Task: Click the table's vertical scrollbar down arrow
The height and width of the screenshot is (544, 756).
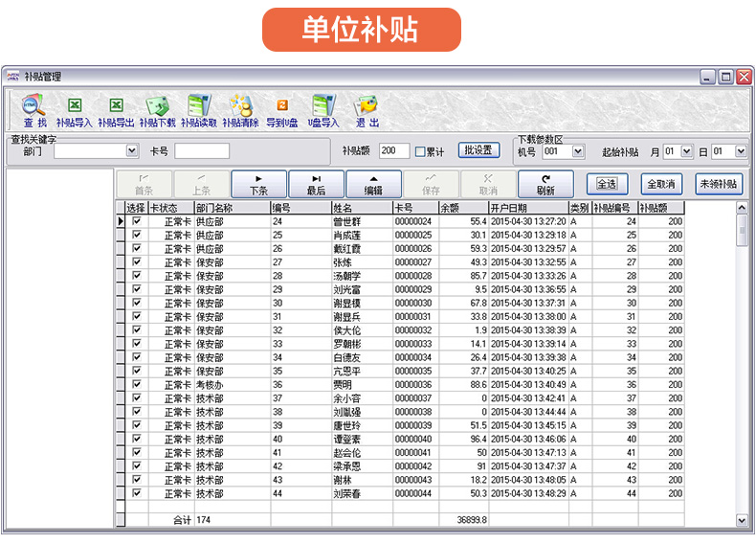Action: (742, 519)
